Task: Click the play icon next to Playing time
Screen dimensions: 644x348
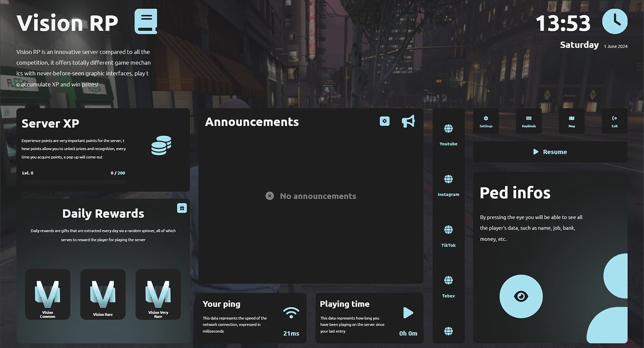Action: 408,313
